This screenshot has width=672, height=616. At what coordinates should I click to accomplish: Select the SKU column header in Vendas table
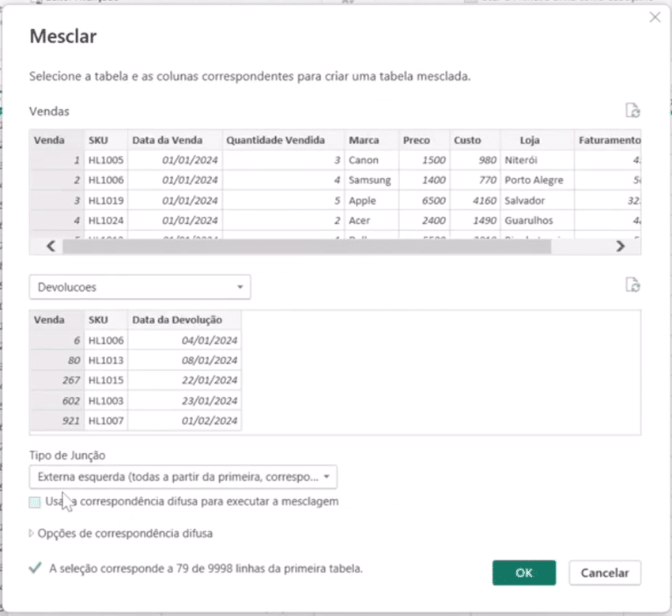pos(106,140)
